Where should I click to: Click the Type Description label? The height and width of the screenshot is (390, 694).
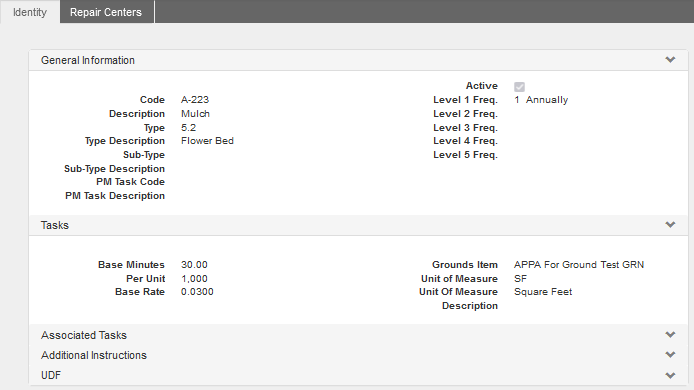[125, 141]
